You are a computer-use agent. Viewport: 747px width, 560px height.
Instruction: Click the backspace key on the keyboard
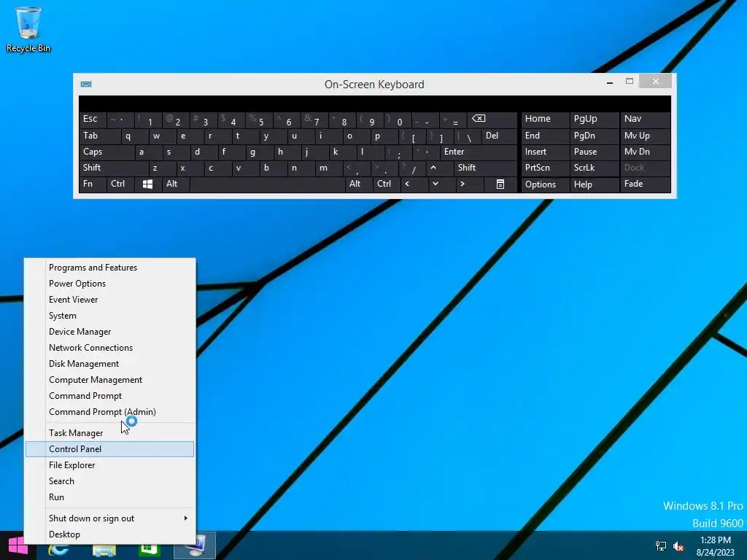492,119
